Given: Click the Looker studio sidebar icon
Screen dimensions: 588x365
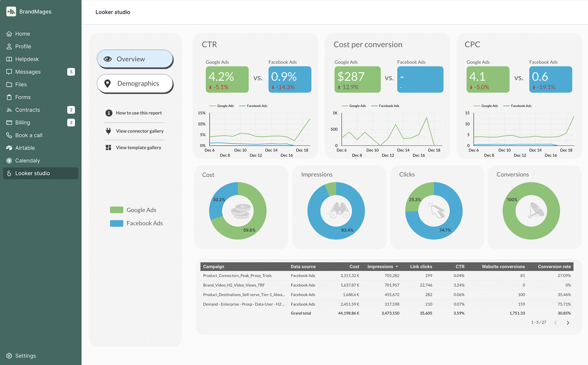Looking at the screenshot, I should pos(9,173).
